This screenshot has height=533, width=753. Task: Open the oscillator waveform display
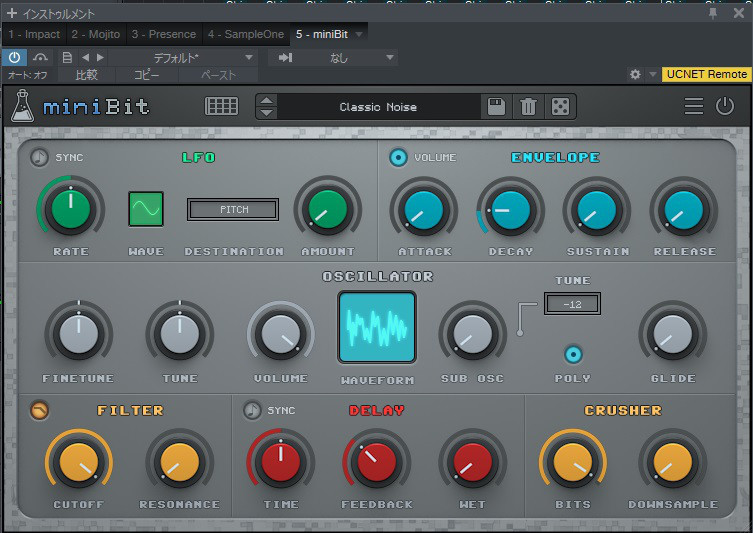click(x=377, y=327)
